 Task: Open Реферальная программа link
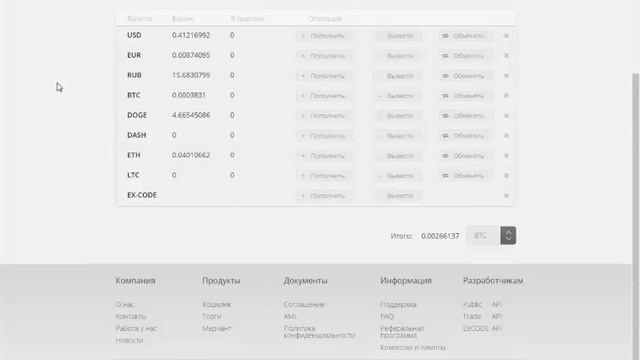tap(402, 332)
